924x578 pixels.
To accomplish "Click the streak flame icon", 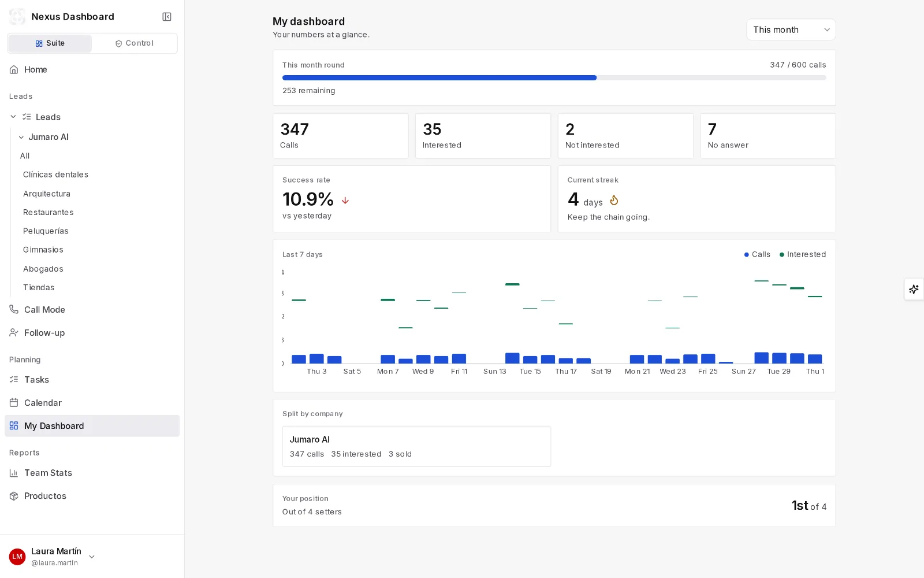I will click(x=614, y=200).
